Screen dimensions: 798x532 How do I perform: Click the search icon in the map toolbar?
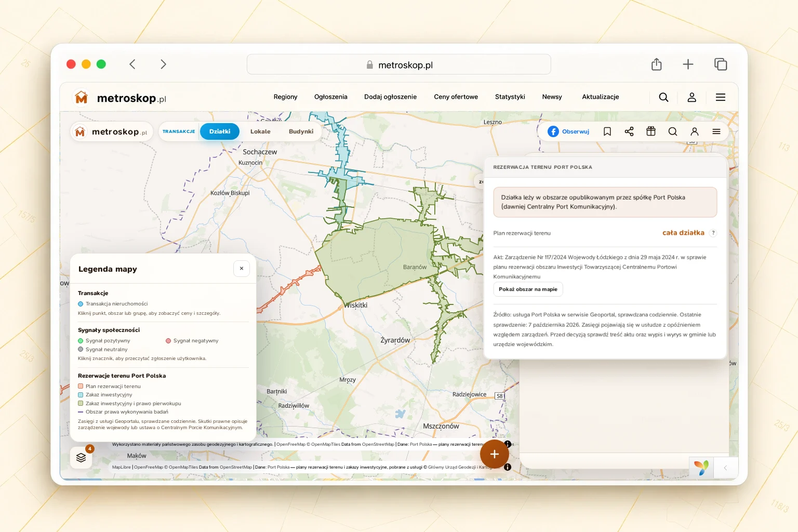click(673, 131)
